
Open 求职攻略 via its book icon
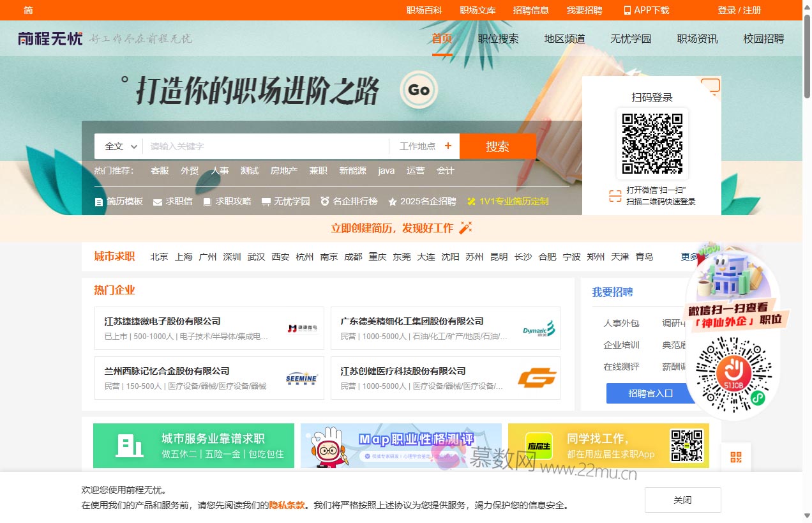(206, 201)
